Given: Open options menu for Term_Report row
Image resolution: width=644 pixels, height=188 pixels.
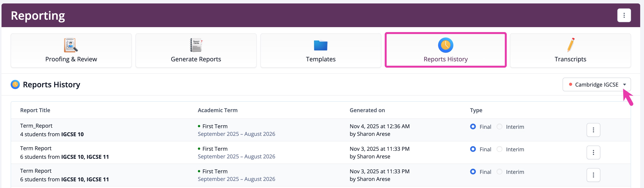Looking at the screenshot, I should (593, 130).
